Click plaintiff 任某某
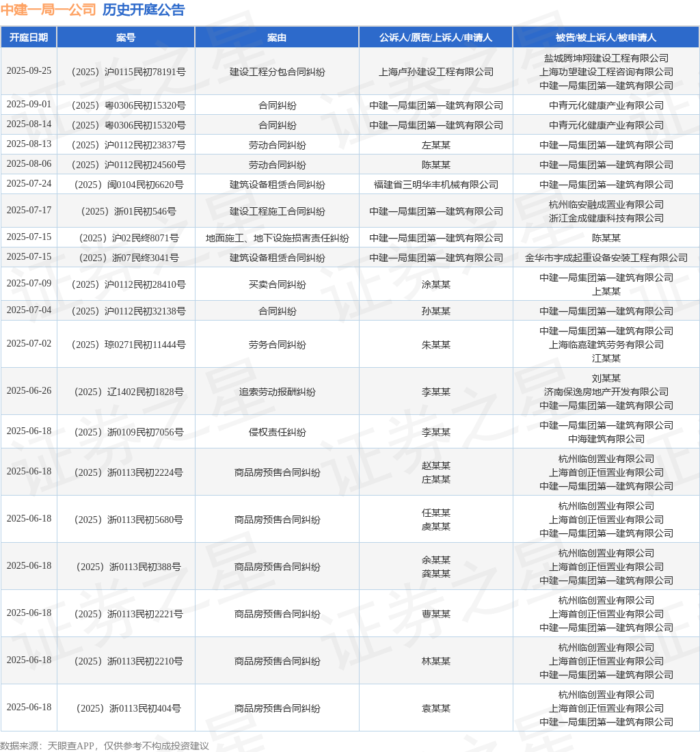700x752 pixels. coord(436,513)
